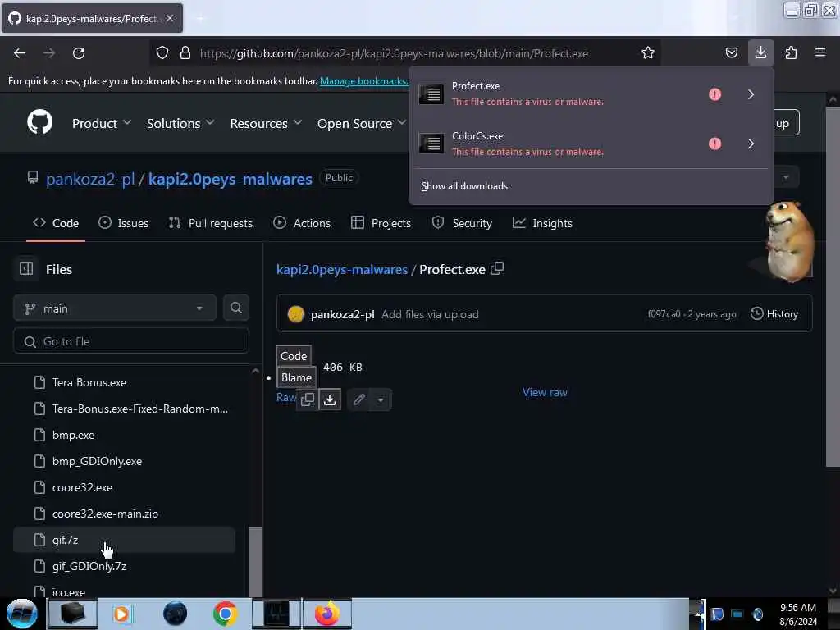Open the file History
The image size is (840, 630).
(774, 314)
